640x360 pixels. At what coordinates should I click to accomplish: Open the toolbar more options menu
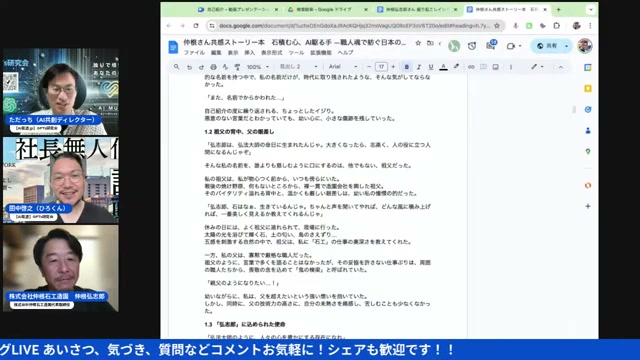coord(511,67)
